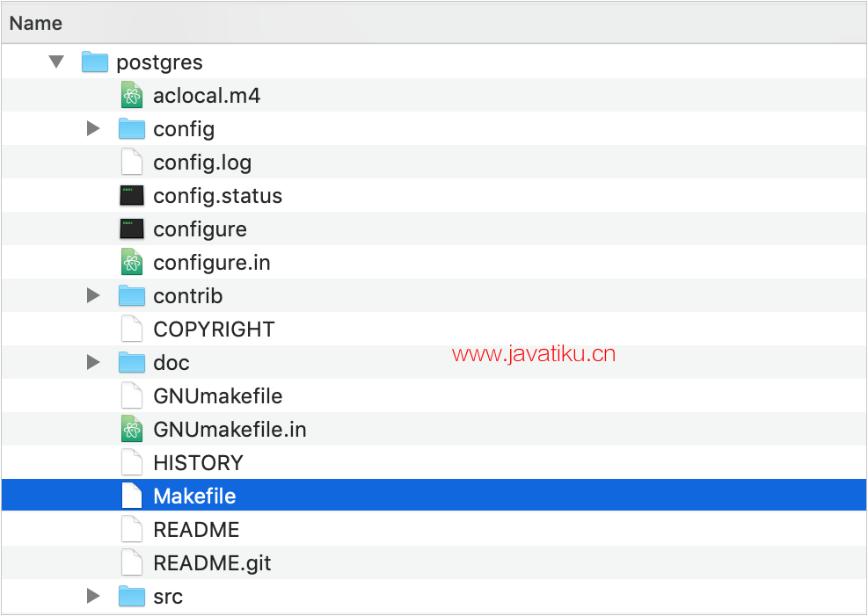This screenshot has width=868, height=616.
Task: Select the config folder name
Action: pos(184,130)
